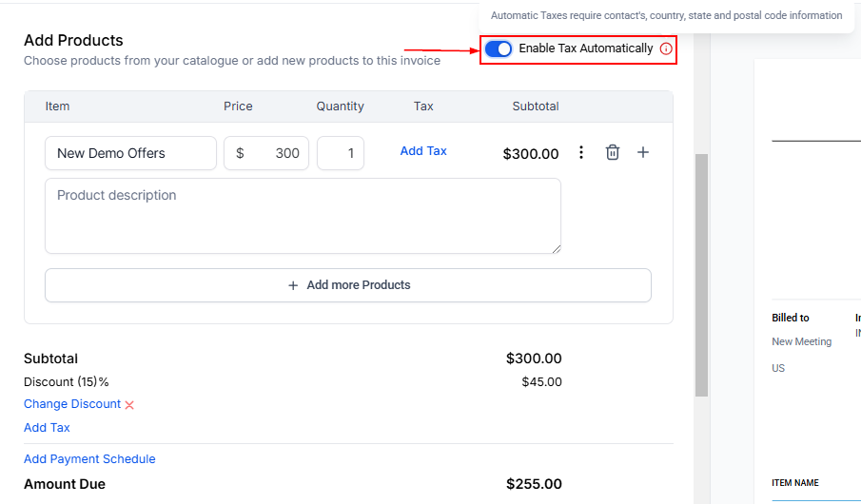Click the quantity input field
Screen dimensions: 861x504
click(x=341, y=153)
